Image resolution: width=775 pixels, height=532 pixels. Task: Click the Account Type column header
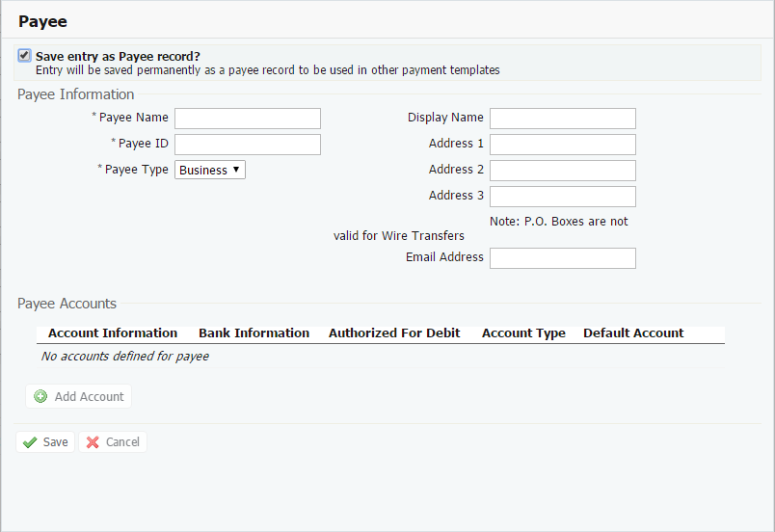coord(523,333)
